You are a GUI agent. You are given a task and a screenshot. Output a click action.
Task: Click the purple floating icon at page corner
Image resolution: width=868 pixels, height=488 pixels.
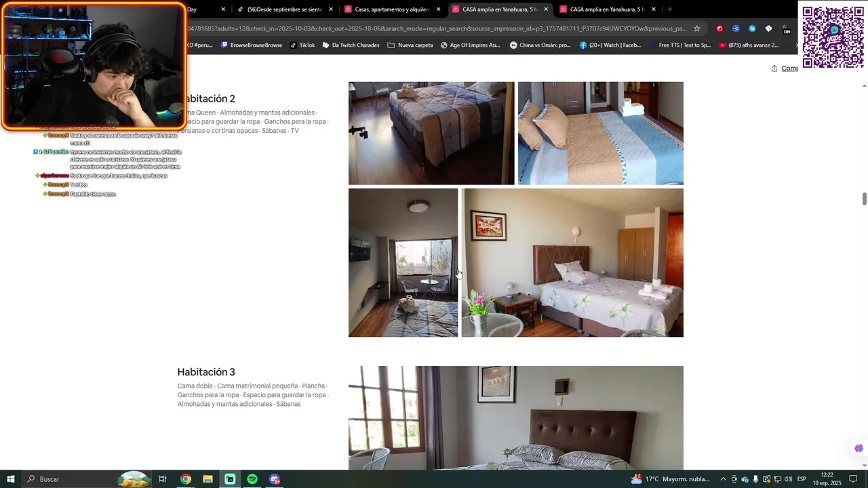coord(859,448)
